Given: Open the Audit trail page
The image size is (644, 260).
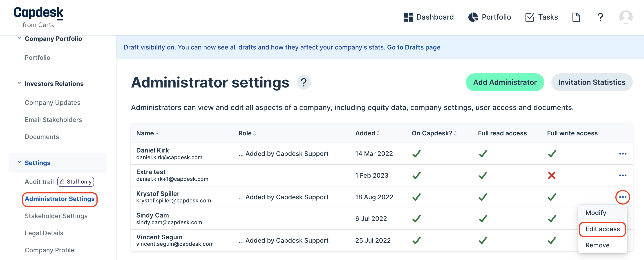Looking at the screenshot, I should tap(39, 182).
